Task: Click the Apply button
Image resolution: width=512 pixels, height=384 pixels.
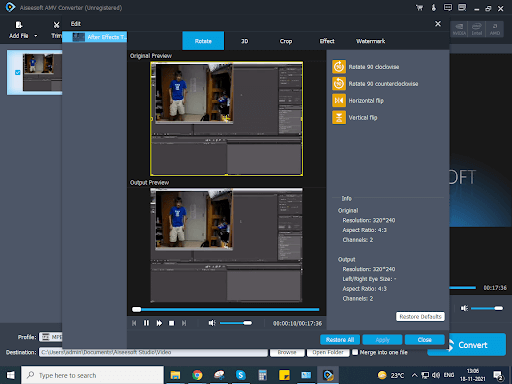Action: pos(382,340)
